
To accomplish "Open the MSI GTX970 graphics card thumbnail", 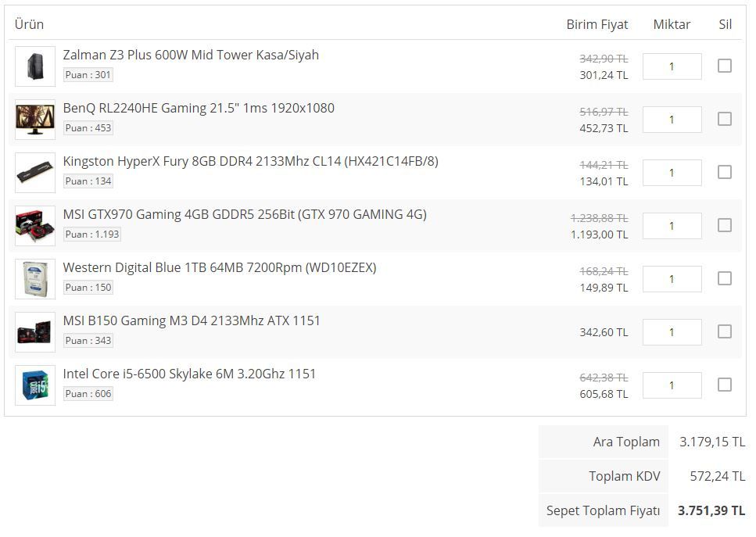I will click(x=35, y=226).
